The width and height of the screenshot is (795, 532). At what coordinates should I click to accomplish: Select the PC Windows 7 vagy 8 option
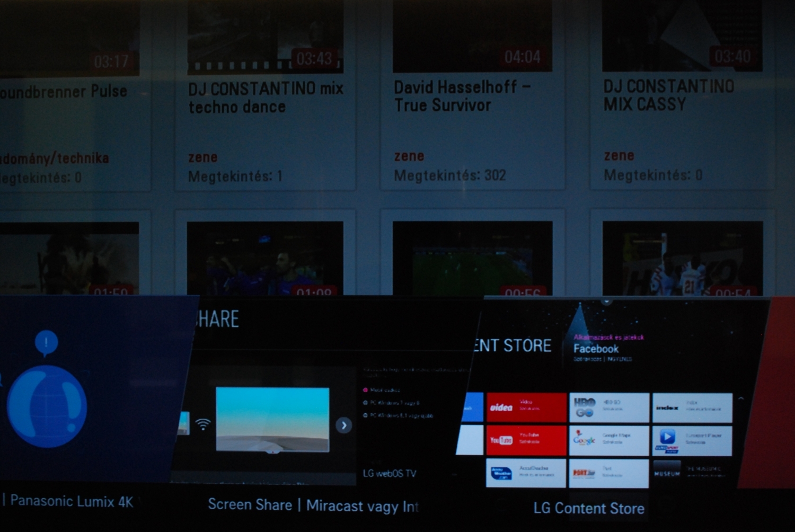(x=391, y=403)
